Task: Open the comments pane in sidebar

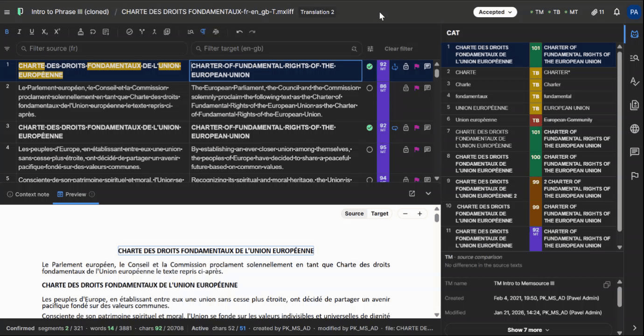Action: [634, 152]
